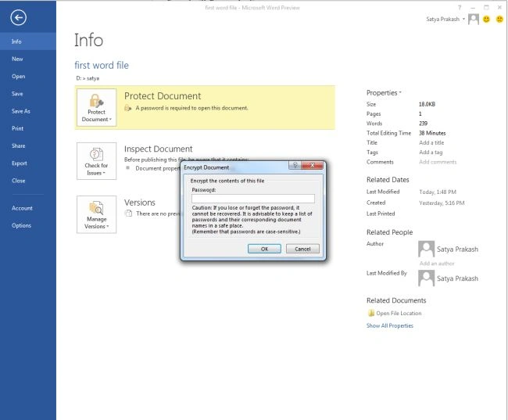508x420 pixels.
Task: Click Created Yesterday, 5:16 PM value
Action: pos(442,203)
